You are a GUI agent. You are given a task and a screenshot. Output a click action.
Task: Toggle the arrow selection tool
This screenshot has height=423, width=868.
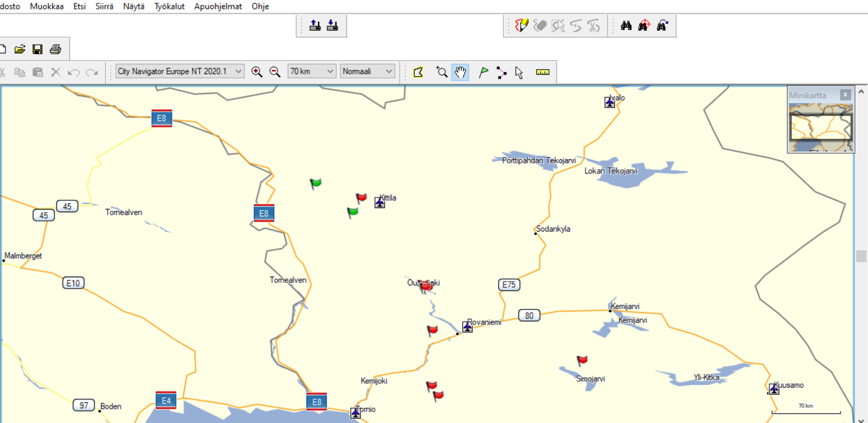pos(519,72)
